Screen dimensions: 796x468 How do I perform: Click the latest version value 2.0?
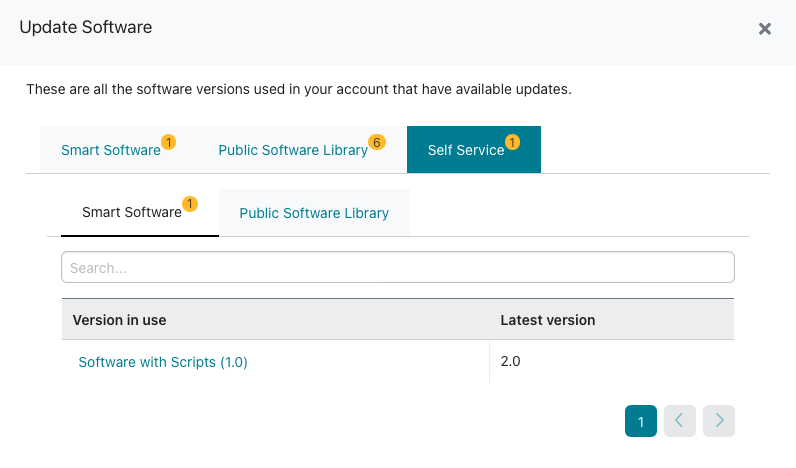point(510,361)
